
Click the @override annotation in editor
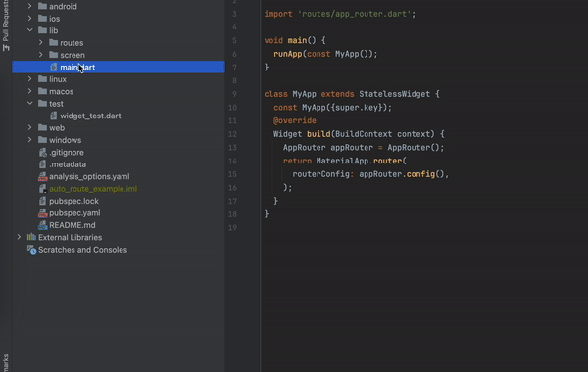coord(295,120)
